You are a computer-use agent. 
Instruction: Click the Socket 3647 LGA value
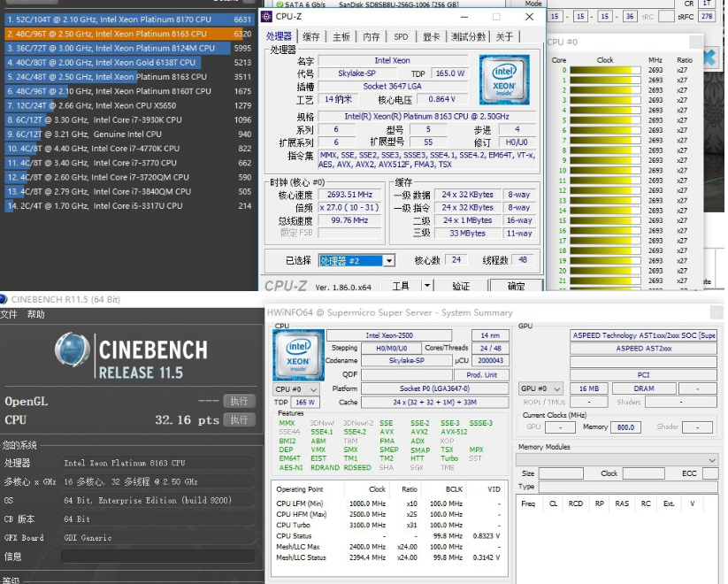pyautogui.click(x=393, y=87)
